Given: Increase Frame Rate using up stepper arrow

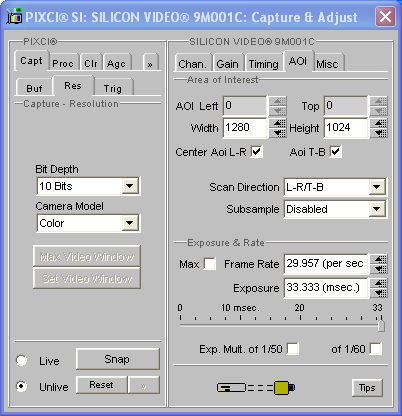Looking at the screenshot, I should click(x=380, y=259).
